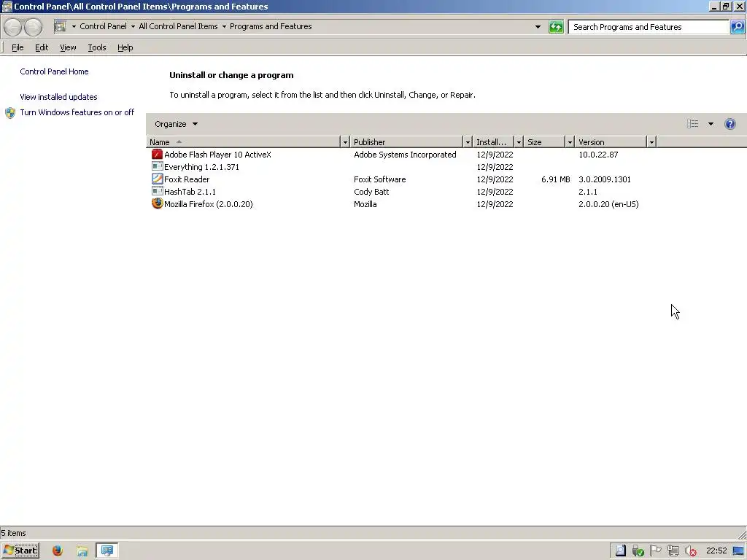The image size is (747, 560).
Task: Open the Installed On column filter dropdown
Action: [519, 142]
